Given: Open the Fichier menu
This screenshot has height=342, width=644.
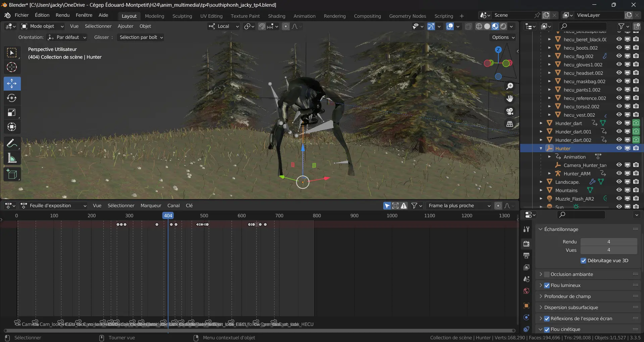Looking at the screenshot, I should pyautogui.click(x=22, y=15).
